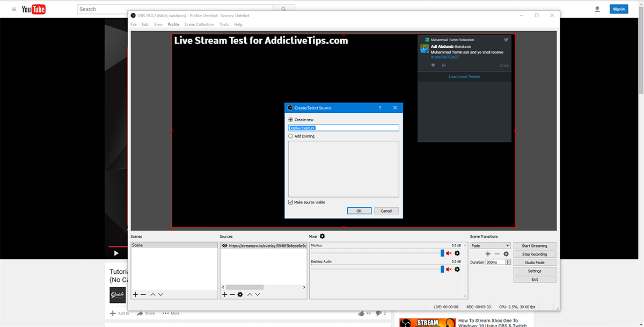
Task: Click More under the YouTube video
Action: (171, 313)
